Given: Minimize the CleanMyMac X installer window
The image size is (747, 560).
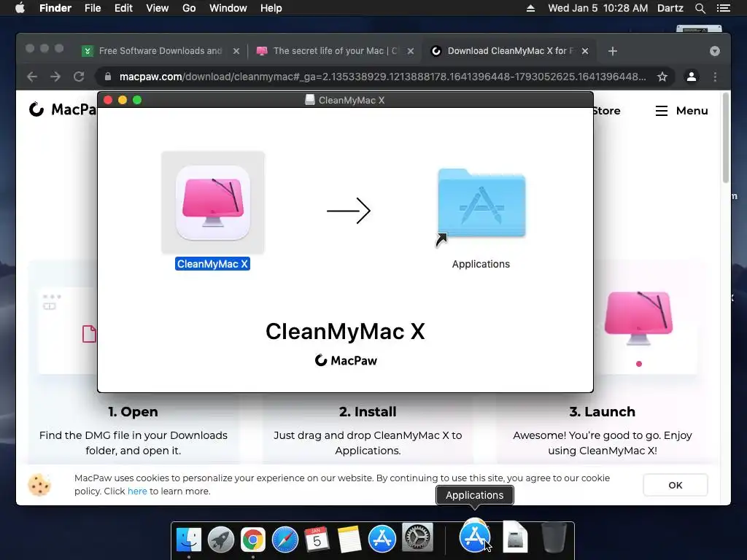Looking at the screenshot, I should (123, 100).
